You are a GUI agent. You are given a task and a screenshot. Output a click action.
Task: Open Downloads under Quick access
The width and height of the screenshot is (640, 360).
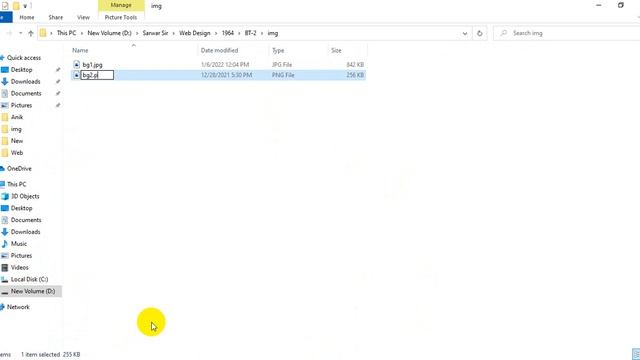coord(25,82)
